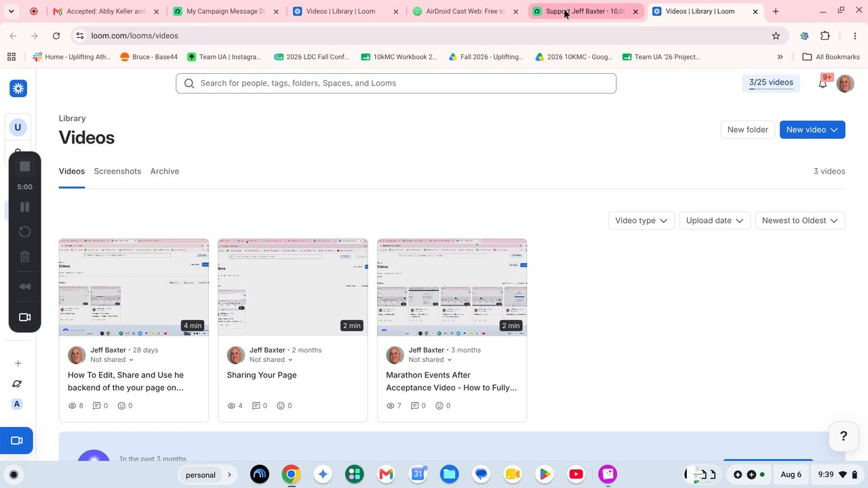Click the plus icon in Loom sidebar
The width and height of the screenshot is (868, 488).
coord(18,363)
